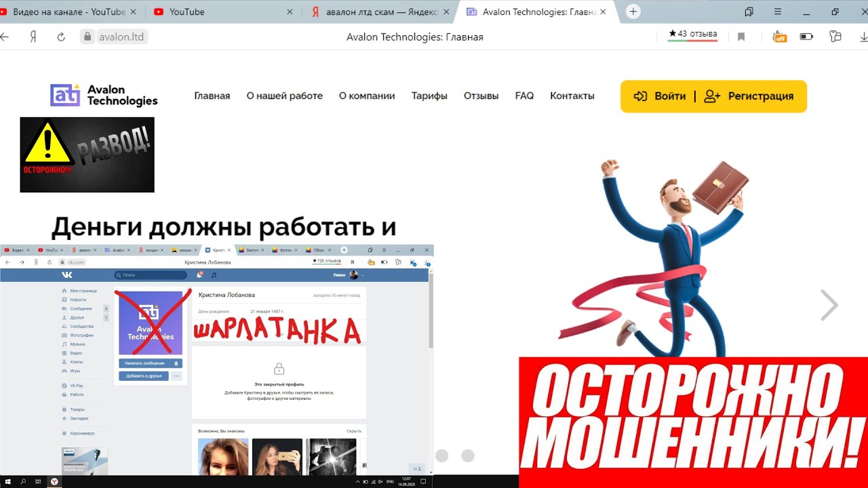Open the '43 отзыва' site reviews
The height and width of the screenshot is (488, 868).
692,35
